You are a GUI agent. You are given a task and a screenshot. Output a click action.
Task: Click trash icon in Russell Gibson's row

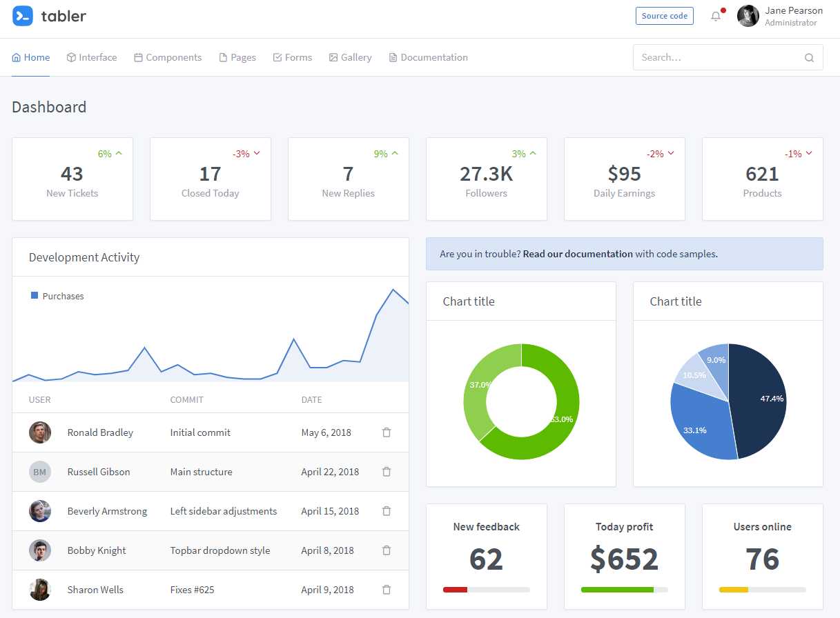pyautogui.click(x=387, y=472)
